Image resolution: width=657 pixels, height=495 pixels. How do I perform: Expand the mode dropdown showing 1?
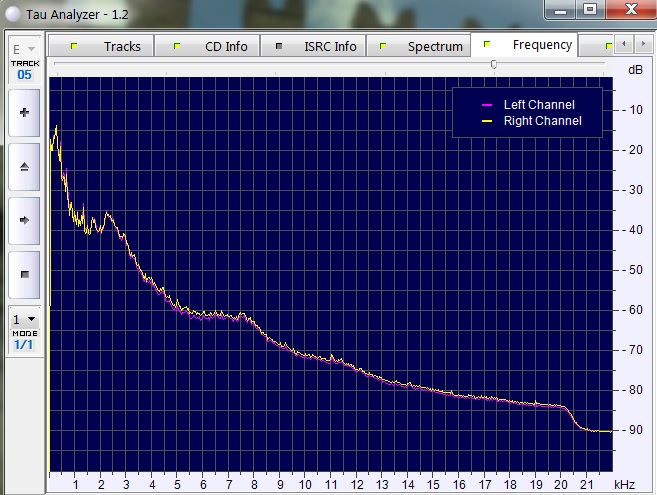click(24, 320)
